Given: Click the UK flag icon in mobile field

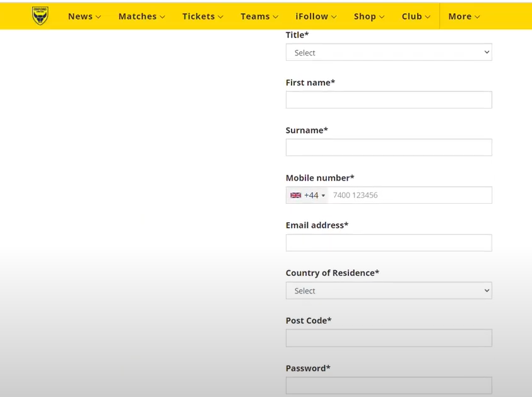Looking at the screenshot, I should [x=295, y=196].
